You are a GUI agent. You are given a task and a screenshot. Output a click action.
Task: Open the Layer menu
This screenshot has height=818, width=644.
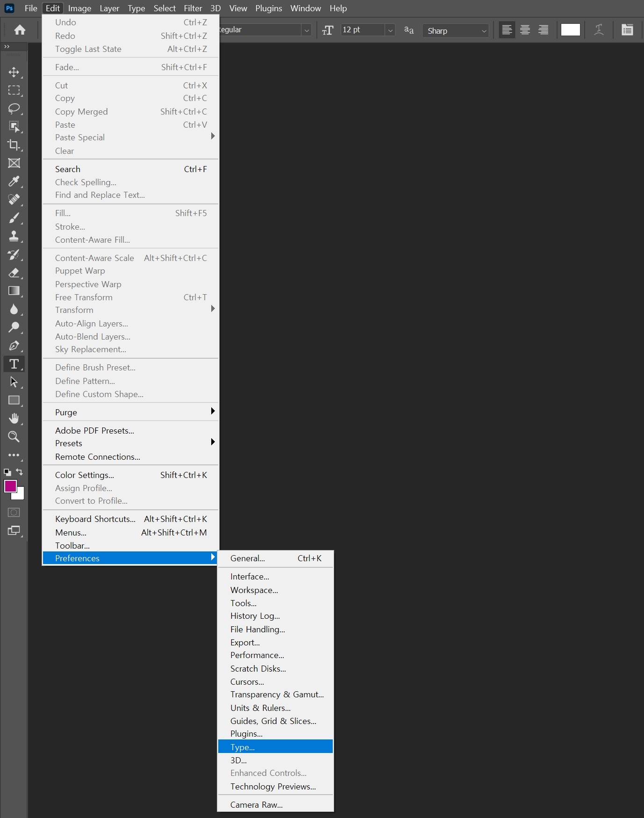coord(109,8)
